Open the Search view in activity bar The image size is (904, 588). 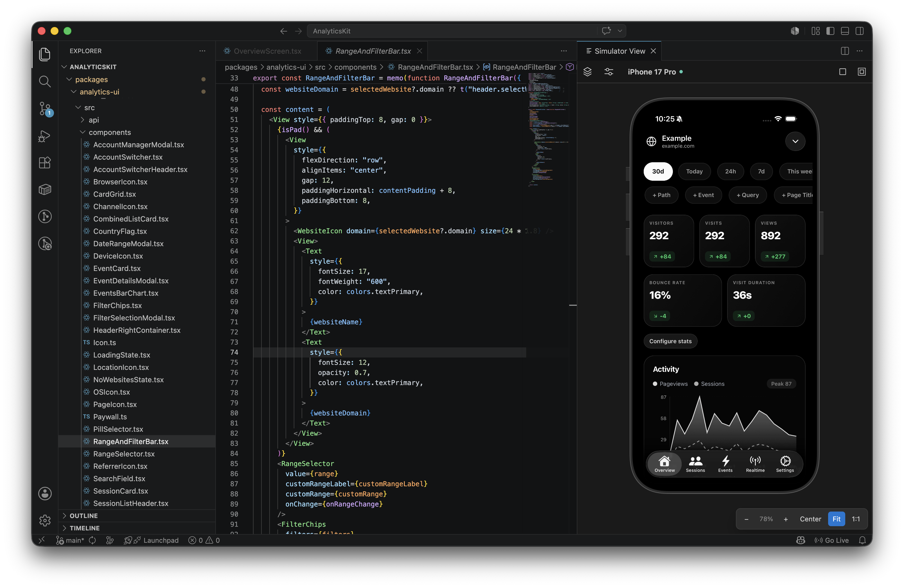click(45, 81)
